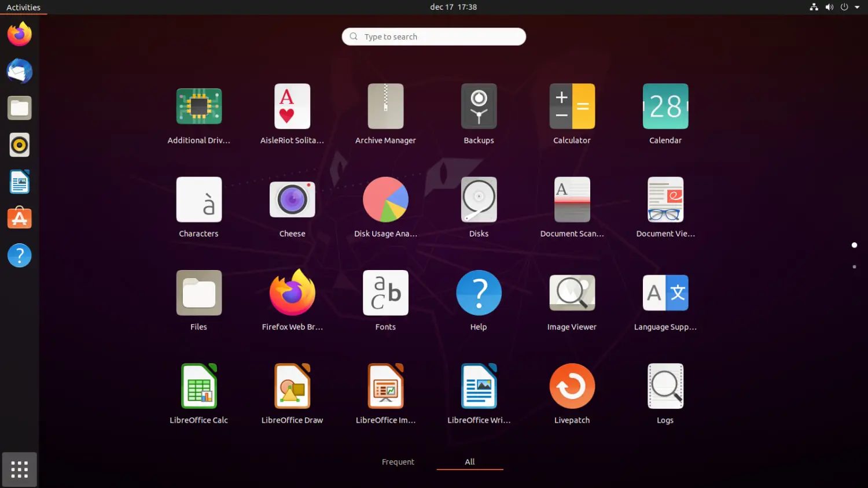Open the system status menu dropdown

[835, 7]
